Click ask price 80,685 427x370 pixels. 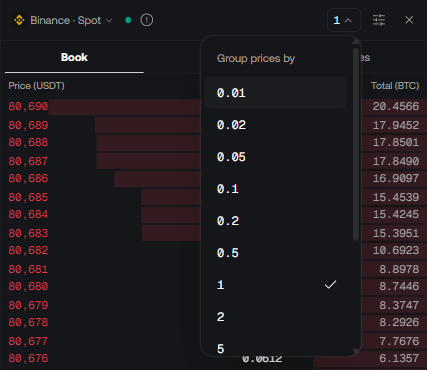pos(28,197)
